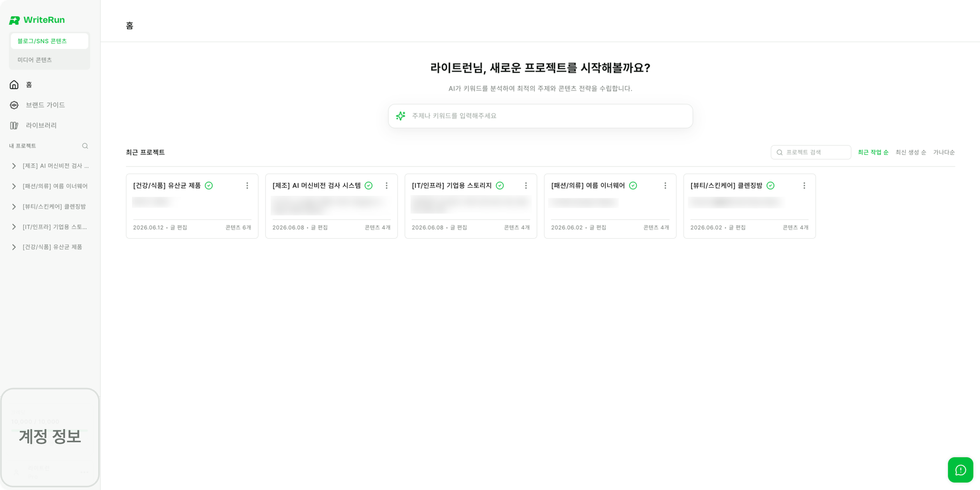Open the 홈 home icon in sidebar
The image size is (980, 490).
coord(14,85)
